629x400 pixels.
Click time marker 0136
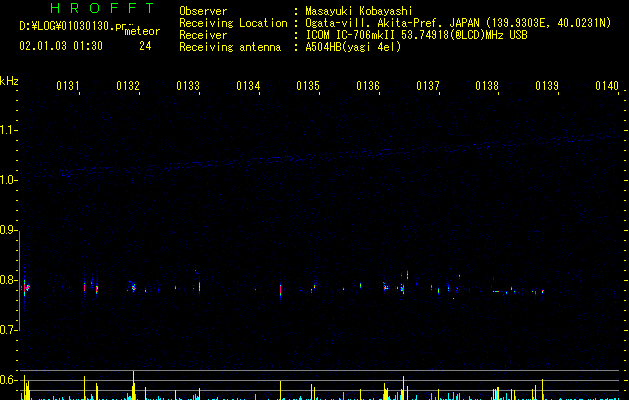click(368, 86)
